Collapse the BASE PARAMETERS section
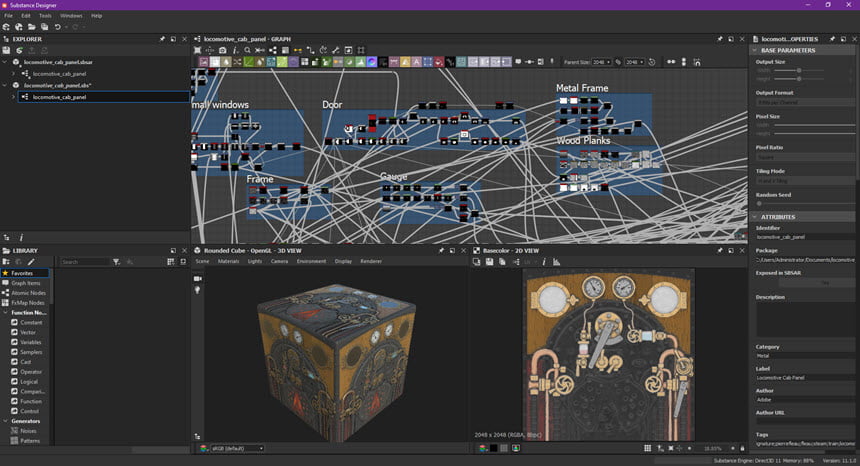This screenshot has height=466, width=860. pos(755,50)
